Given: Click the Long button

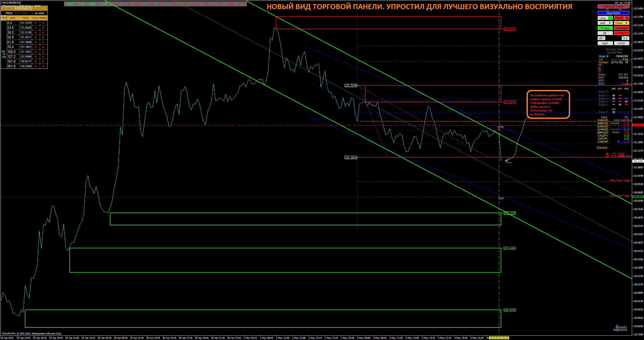Looking at the screenshot, I should (x=602, y=18).
